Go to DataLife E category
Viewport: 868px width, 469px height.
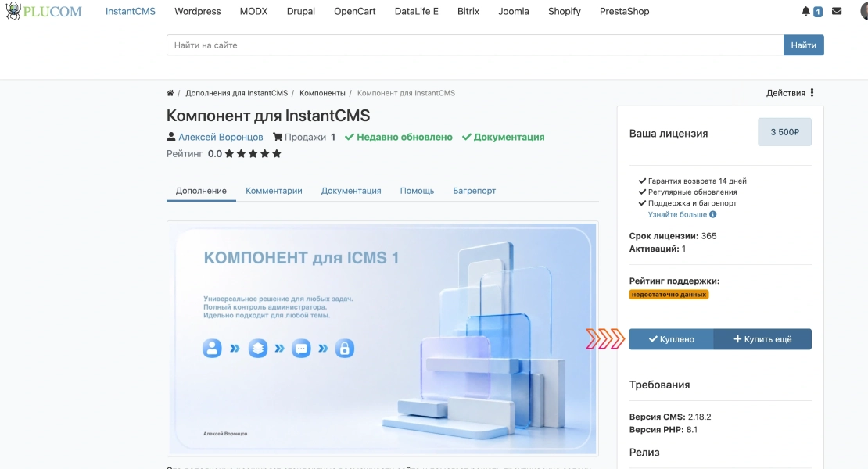click(x=416, y=11)
